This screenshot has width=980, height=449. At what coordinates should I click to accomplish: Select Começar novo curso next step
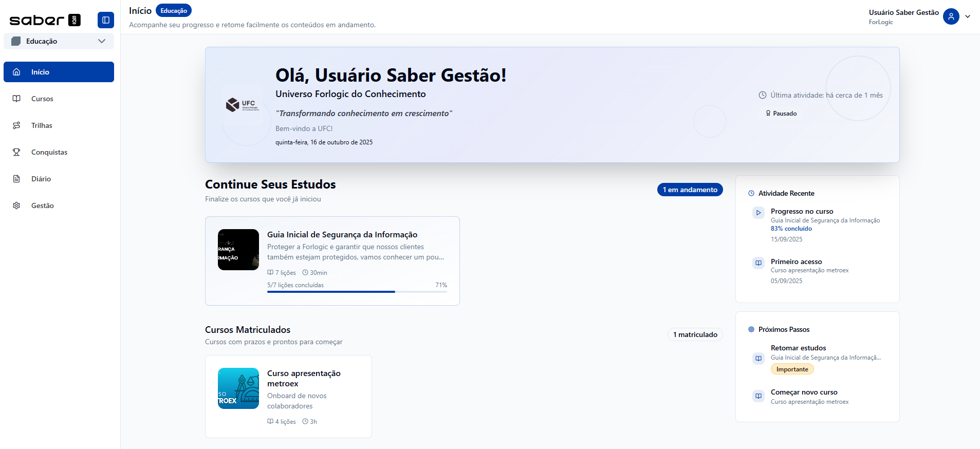click(x=804, y=392)
